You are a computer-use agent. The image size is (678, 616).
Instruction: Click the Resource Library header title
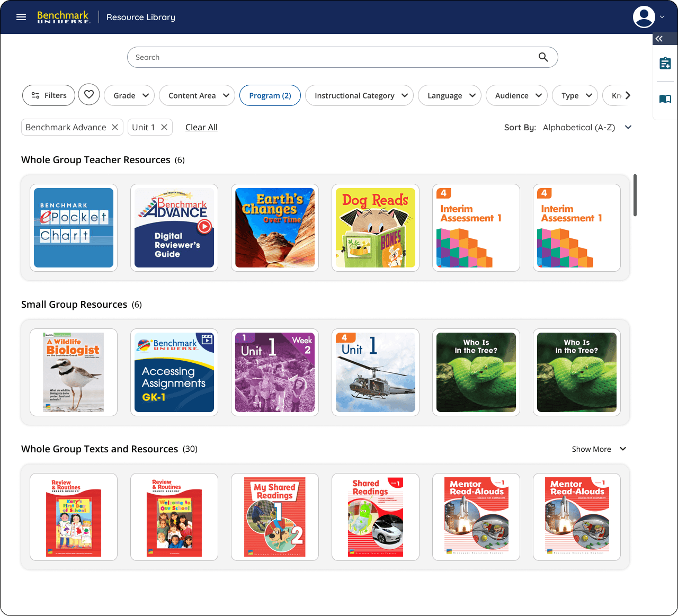pyautogui.click(x=141, y=17)
